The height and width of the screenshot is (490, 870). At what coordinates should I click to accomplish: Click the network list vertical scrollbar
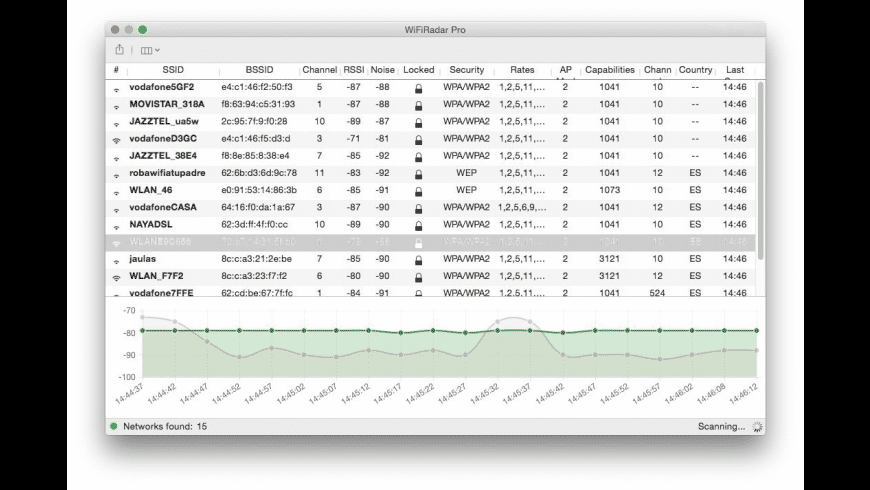(x=760, y=170)
